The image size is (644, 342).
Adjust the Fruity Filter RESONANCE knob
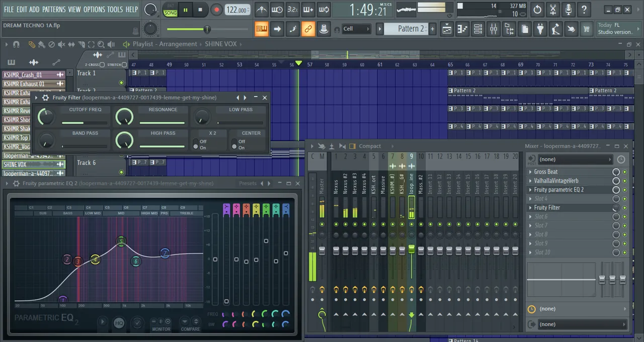pos(124,117)
